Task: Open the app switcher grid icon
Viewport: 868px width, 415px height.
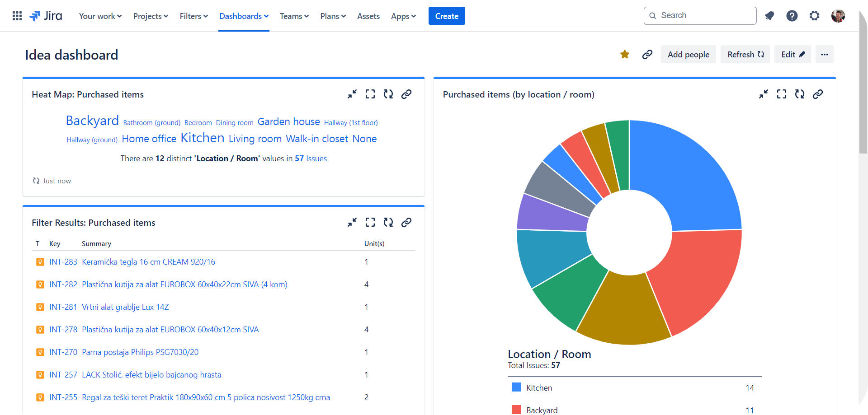Action: point(17,16)
